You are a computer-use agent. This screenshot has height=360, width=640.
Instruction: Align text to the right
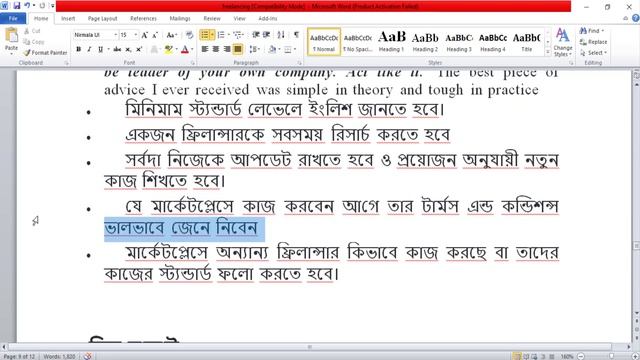(227, 49)
